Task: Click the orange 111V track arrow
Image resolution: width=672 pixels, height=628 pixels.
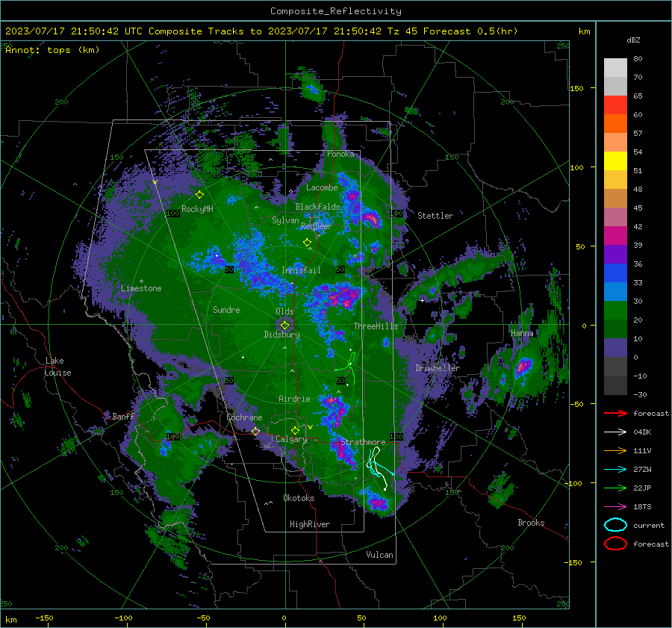Action: [615, 450]
